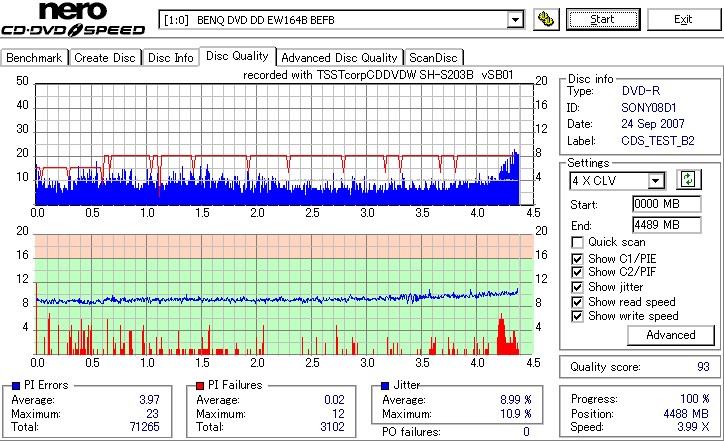Enable the Quick scan checkbox
Viewport: 724px width, 441px height.
[577, 242]
